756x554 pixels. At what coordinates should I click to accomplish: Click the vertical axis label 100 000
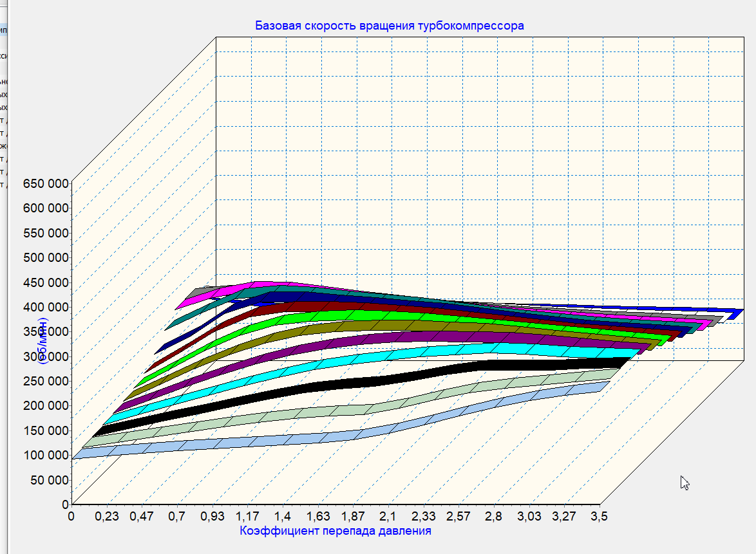coord(45,456)
